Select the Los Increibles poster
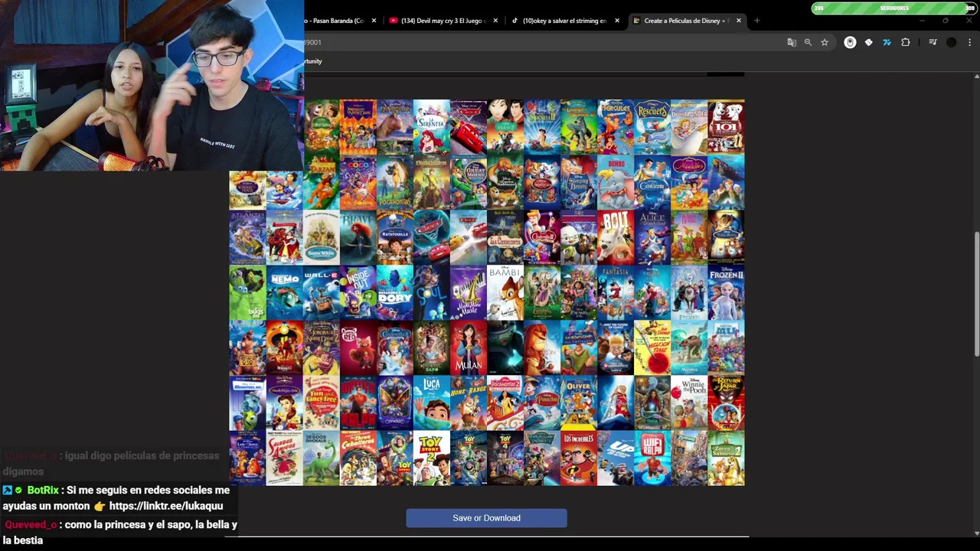This screenshot has height=551, width=980. pos(579,458)
